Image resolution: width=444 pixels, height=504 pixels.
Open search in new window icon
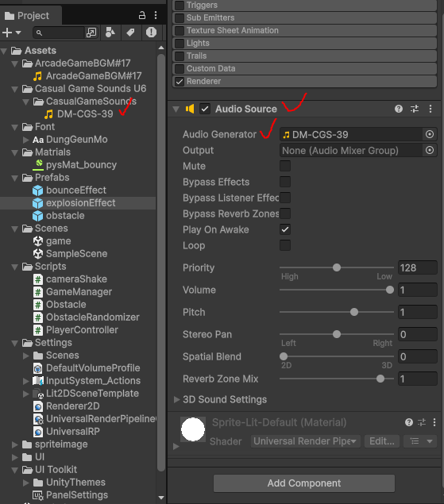coord(91,33)
